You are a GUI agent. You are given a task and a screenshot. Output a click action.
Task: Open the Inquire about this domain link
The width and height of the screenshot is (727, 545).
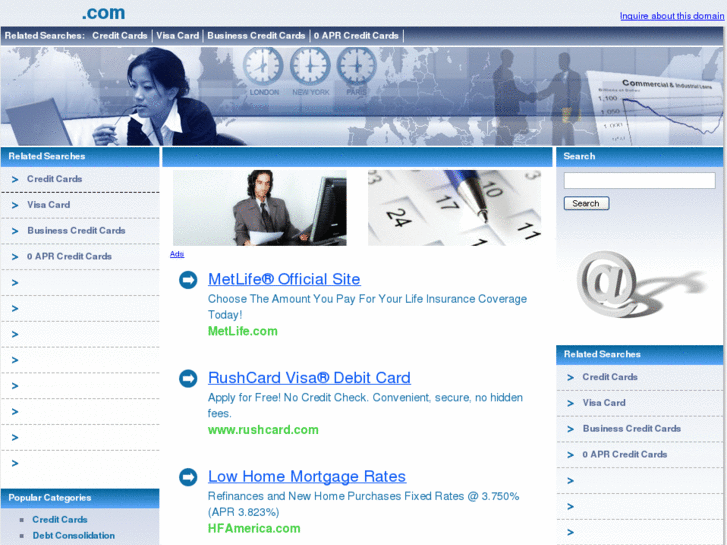click(672, 16)
